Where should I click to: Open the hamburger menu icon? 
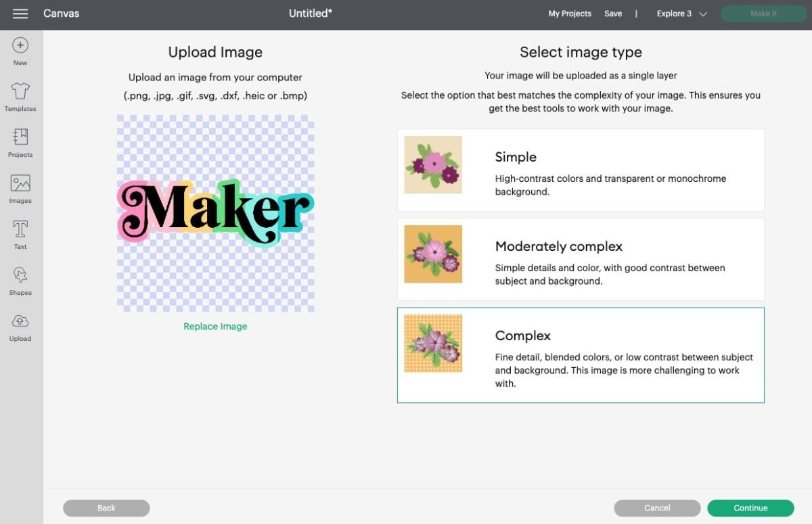point(20,14)
